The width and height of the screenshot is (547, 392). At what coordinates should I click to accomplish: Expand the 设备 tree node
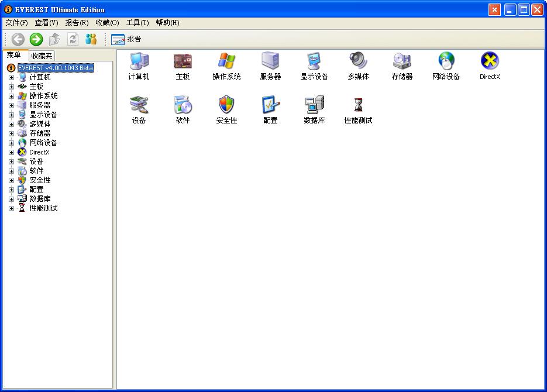11,162
